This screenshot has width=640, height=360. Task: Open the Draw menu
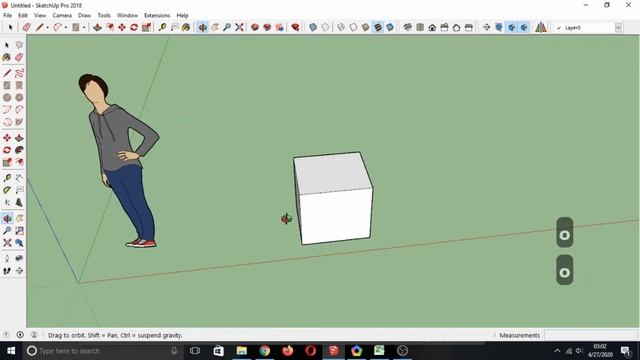[84, 15]
